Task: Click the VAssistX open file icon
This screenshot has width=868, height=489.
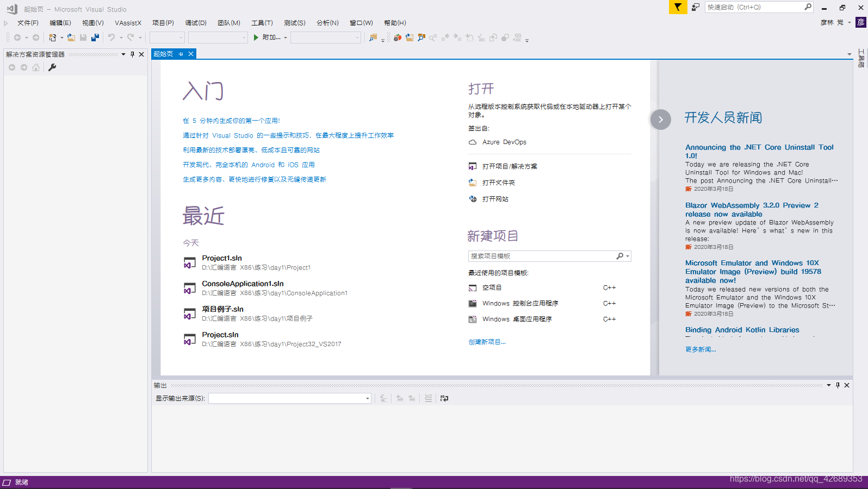Action: [x=410, y=37]
